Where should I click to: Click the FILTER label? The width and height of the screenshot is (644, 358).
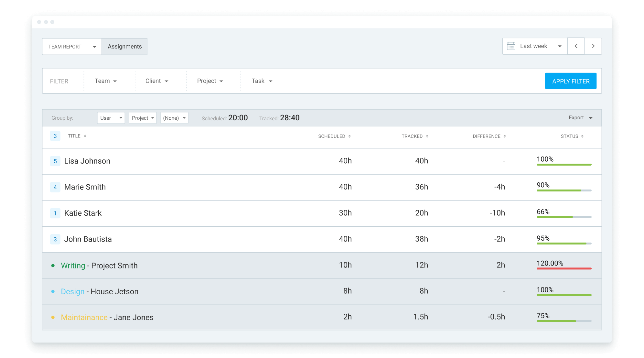pos(59,81)
